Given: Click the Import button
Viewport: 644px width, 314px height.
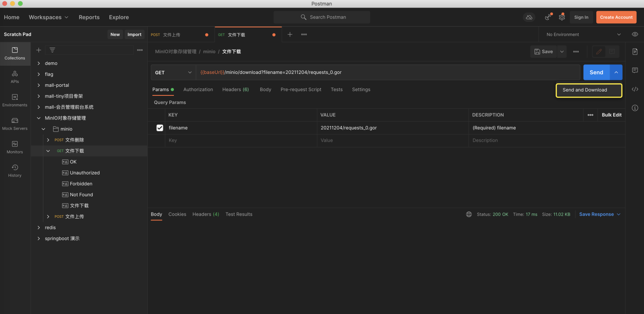Looking at the screenshot, I should click(134, 34).
